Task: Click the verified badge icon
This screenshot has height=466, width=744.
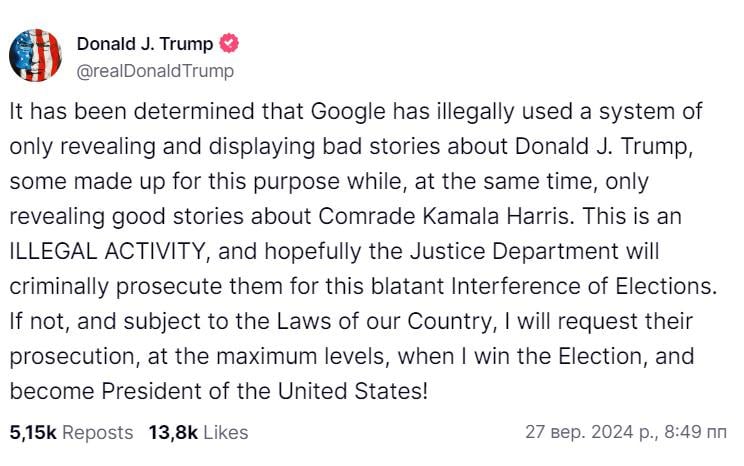Action: 229,45
